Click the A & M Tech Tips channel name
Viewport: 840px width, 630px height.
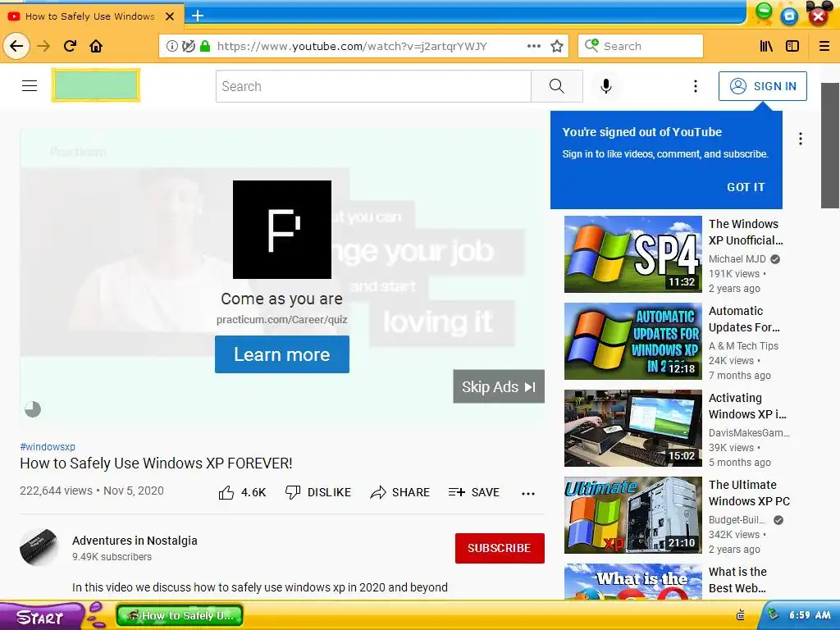(743, 346)
